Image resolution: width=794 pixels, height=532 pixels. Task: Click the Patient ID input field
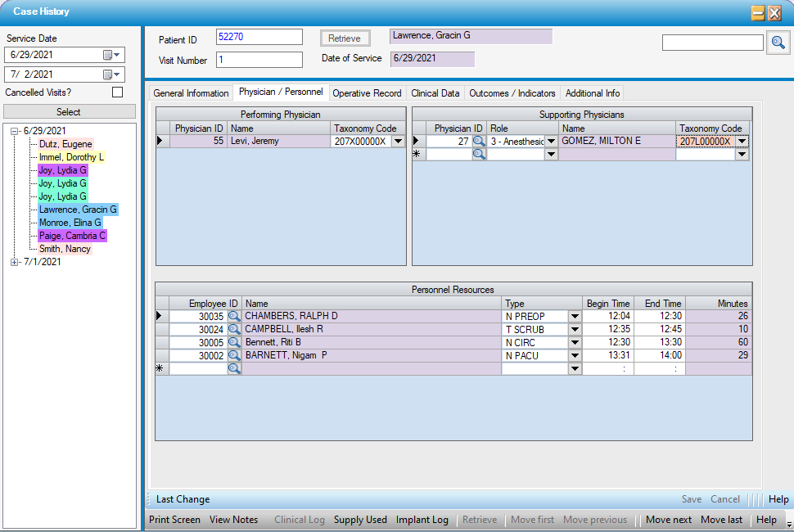coord(259,37)
